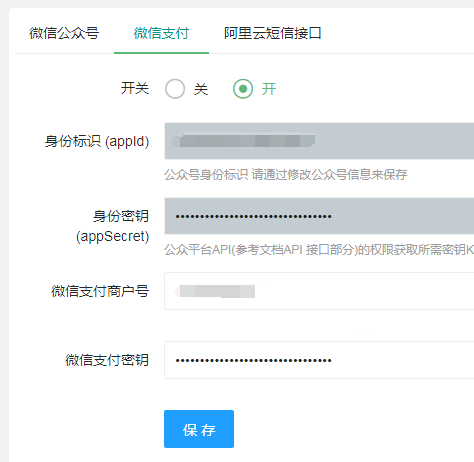Focus the 微信支付商户号 input field

(319, 291)
